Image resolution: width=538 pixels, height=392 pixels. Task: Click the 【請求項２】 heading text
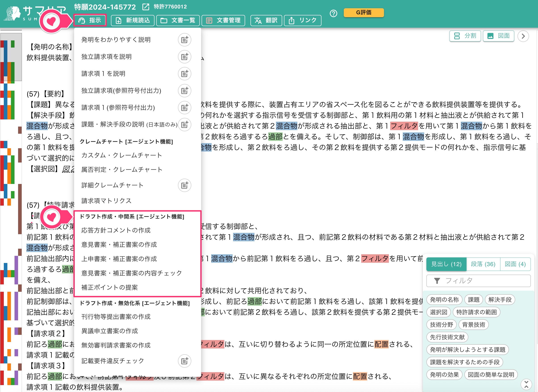pos(48,333)
